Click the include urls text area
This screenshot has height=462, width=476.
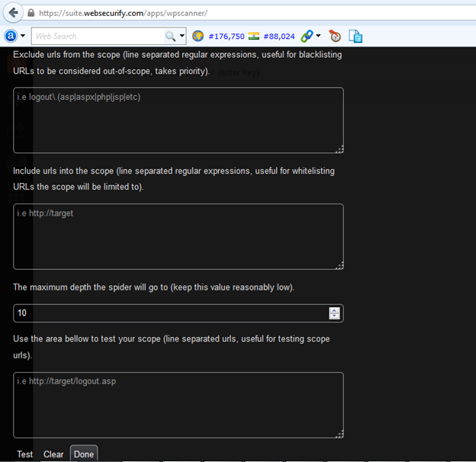point(178,236)
